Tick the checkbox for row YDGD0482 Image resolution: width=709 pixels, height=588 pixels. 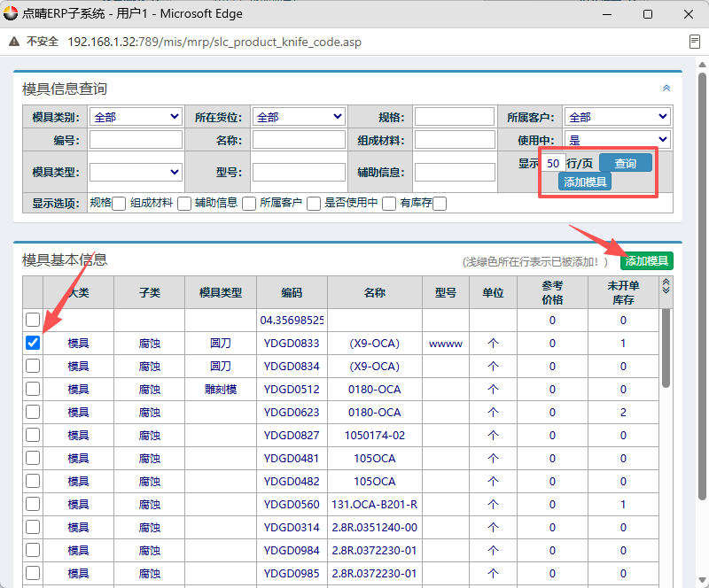[x=33, y=481]
